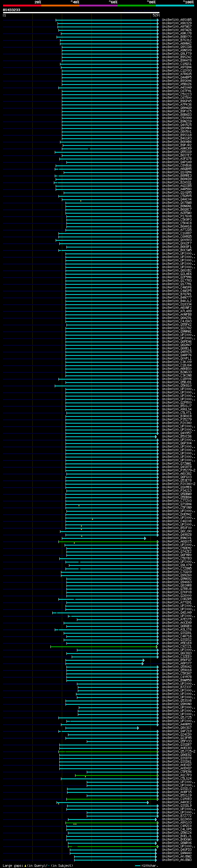Select the UniRef100_Q4ABP5 label
Screen dimensions: 197x868
click(176, 78)
